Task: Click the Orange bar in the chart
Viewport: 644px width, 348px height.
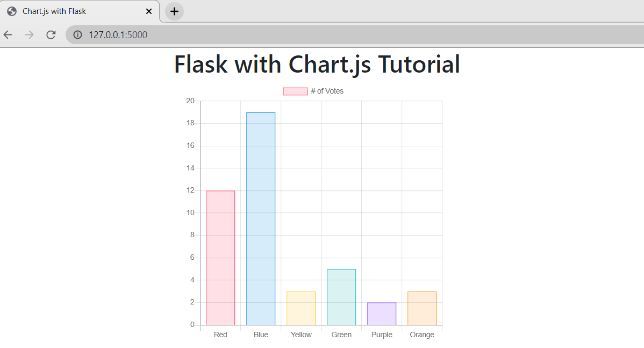Action: tap(422, 308)
